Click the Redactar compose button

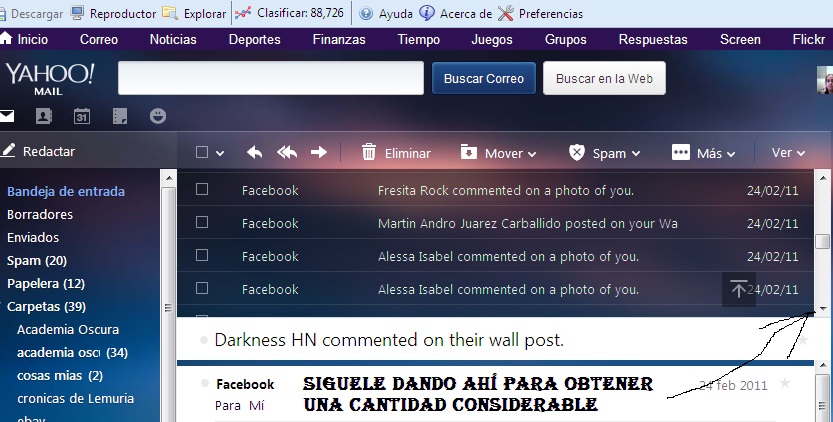click(x=39, y=151)
